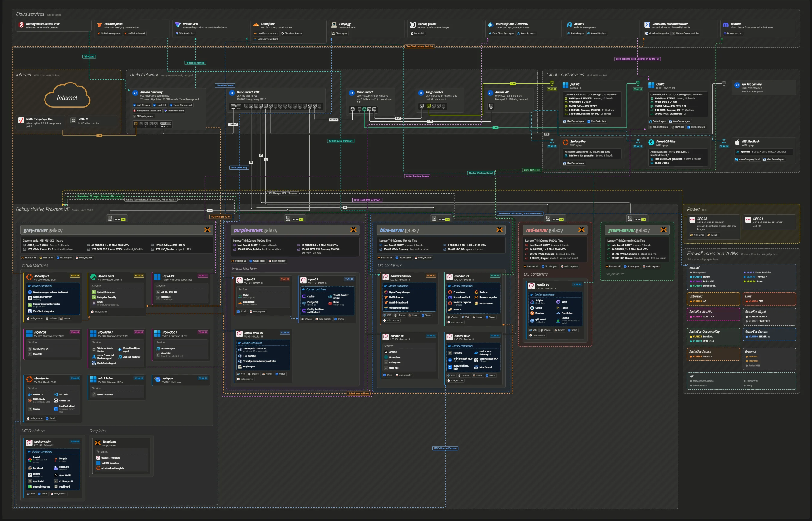This screenshot has width=812, height=521.
Task: Click the "Active Directory domain" link label
Action: click(x=417, y=176)
